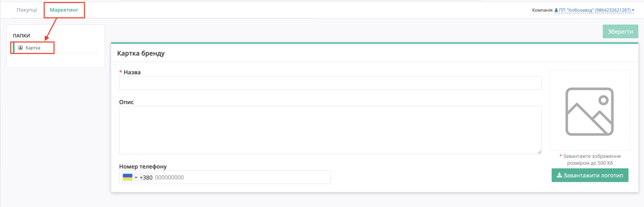Select the Картка folder item
Screen dimensions: 644x207
(33, 48)
